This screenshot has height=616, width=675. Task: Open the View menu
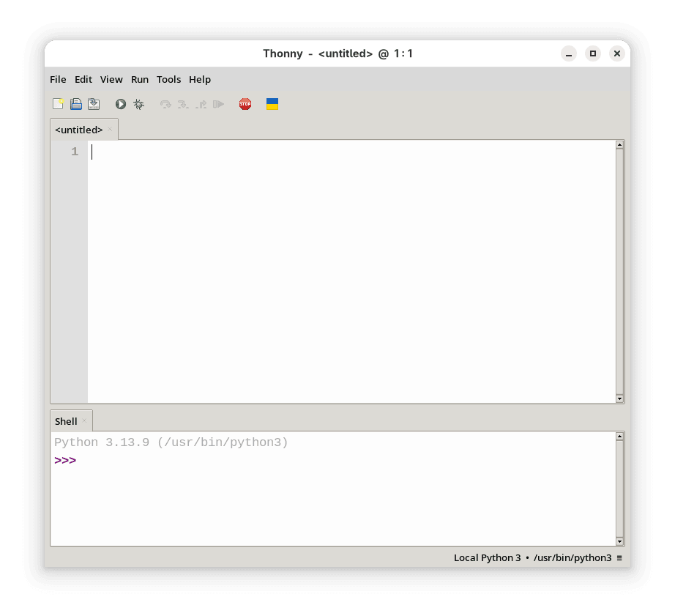[111, 79]
